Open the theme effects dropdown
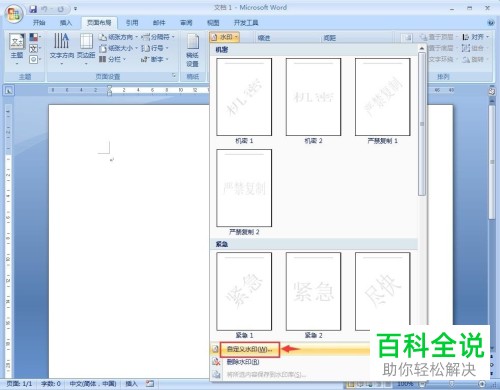Image resolution: width=500 pixels, height=390 pixels. coord(35,60)
